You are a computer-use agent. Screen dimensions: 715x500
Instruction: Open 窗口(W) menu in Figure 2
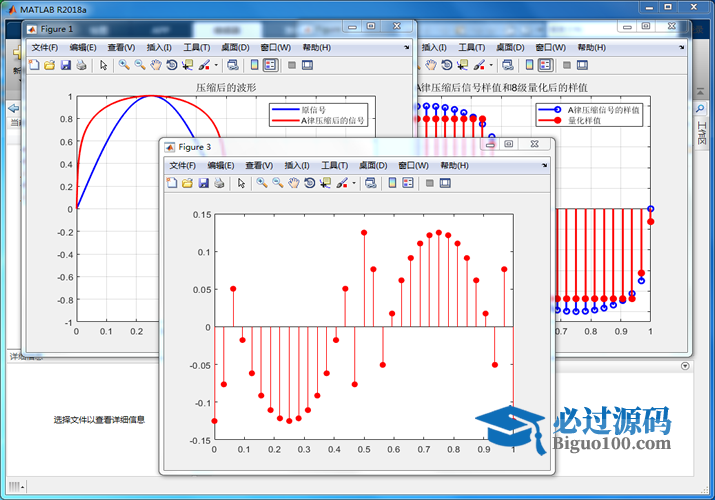pyautogui.click(x=551, y=47)
